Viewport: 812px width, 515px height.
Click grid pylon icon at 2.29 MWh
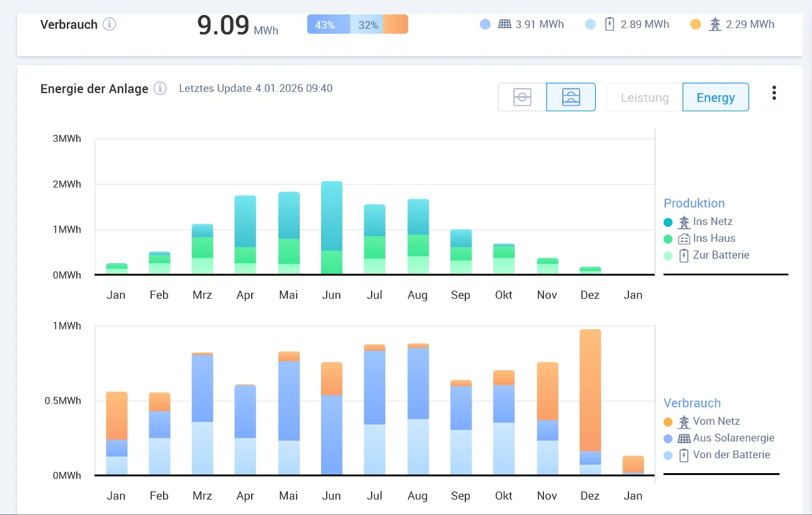pyautogui.click(x=715, y=24)
